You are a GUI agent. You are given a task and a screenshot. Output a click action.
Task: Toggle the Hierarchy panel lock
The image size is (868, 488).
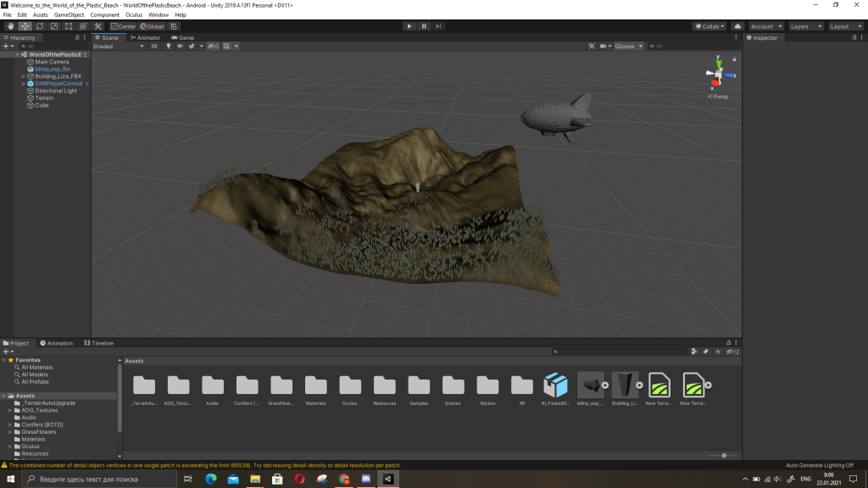(x=77, y=37)
